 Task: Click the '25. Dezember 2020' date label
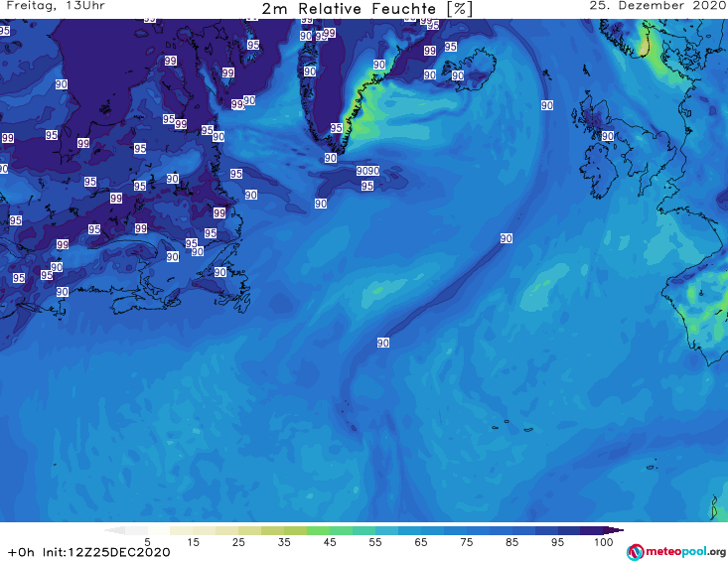tap(657, 6)
